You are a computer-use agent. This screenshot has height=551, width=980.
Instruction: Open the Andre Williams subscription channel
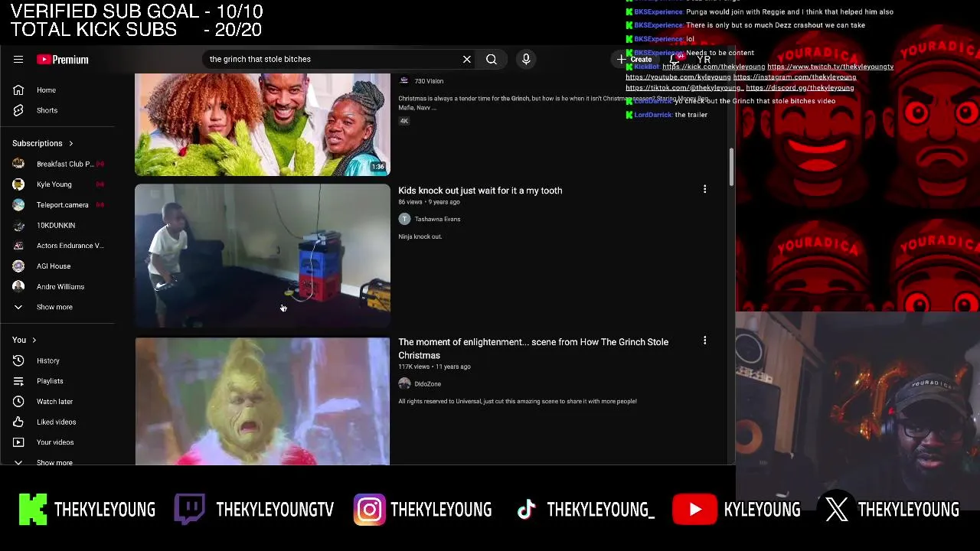(x=57, y=286)
